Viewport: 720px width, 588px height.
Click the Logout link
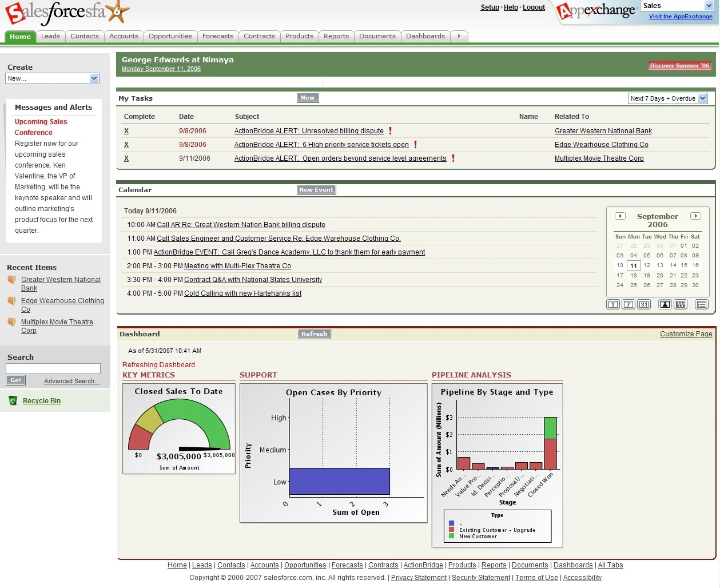tap(534, 7)
